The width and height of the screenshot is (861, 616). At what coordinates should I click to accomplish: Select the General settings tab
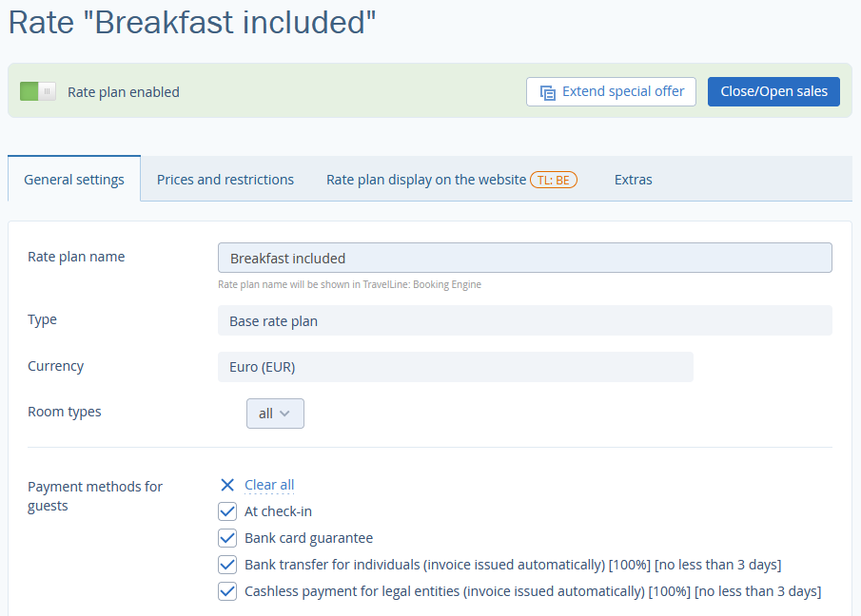74,180
